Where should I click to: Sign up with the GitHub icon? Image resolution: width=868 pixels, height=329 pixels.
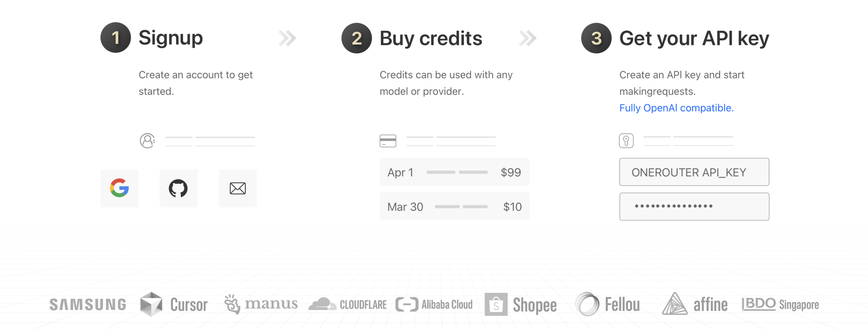coord(178,188)
